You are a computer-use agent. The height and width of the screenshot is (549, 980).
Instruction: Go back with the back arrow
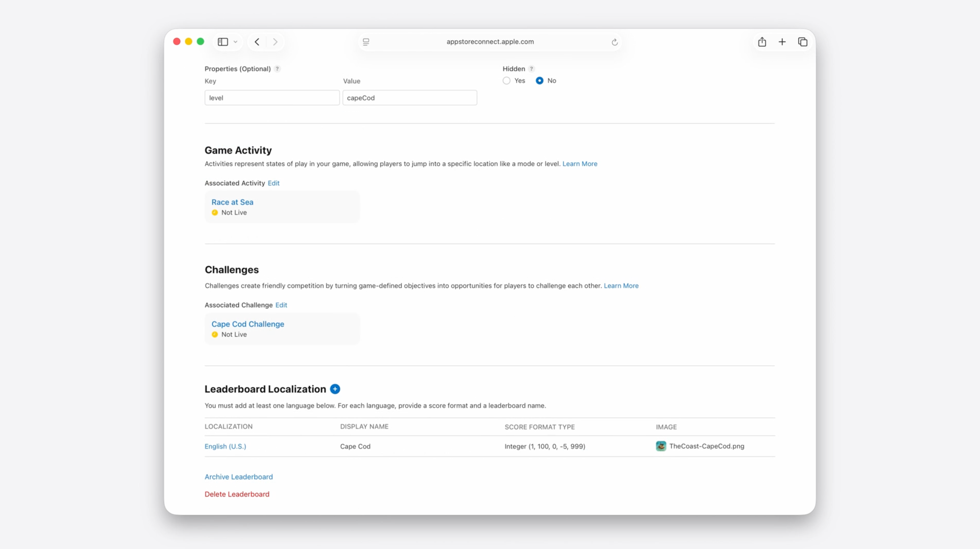tap(257, 42)
